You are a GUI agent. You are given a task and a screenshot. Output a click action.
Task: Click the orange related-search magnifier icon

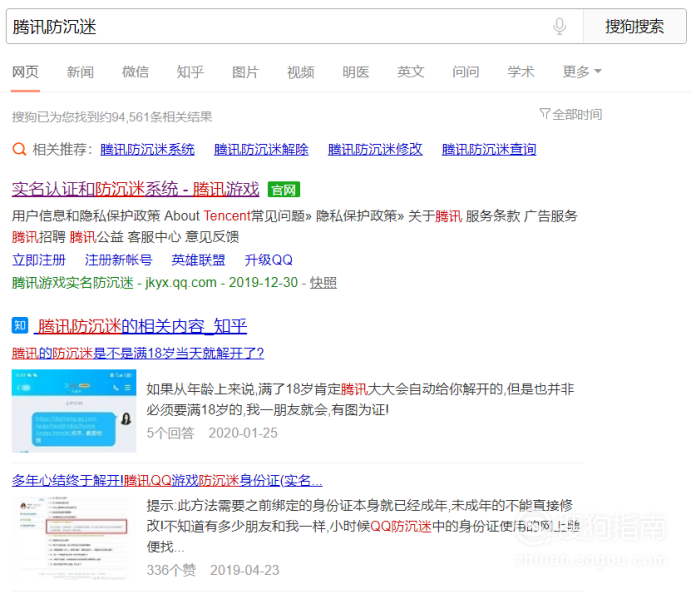[x=19, y=149]
